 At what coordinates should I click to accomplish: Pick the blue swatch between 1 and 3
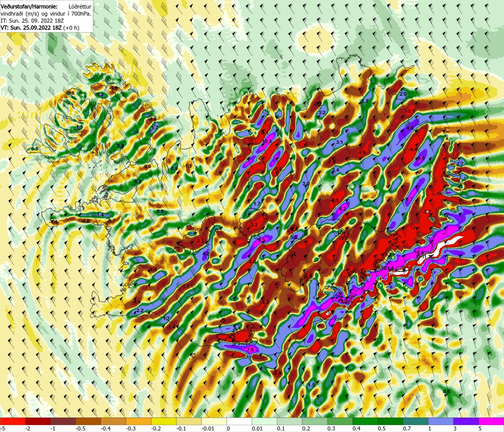441,421
